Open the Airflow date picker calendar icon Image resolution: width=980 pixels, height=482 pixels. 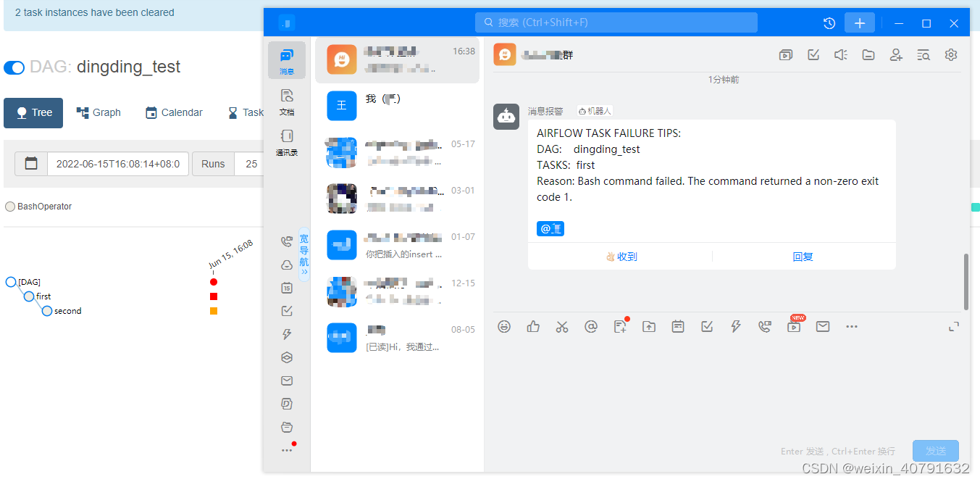(31, 164)
